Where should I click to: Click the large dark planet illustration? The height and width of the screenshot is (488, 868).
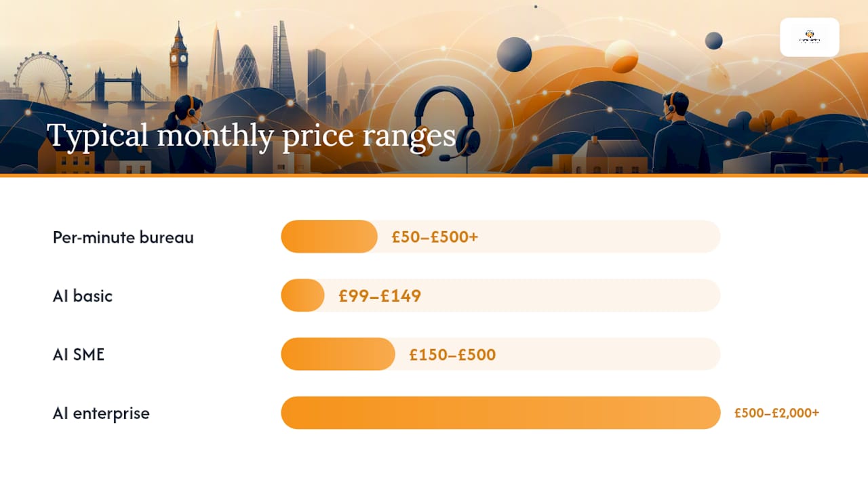[x=514, y=55]
